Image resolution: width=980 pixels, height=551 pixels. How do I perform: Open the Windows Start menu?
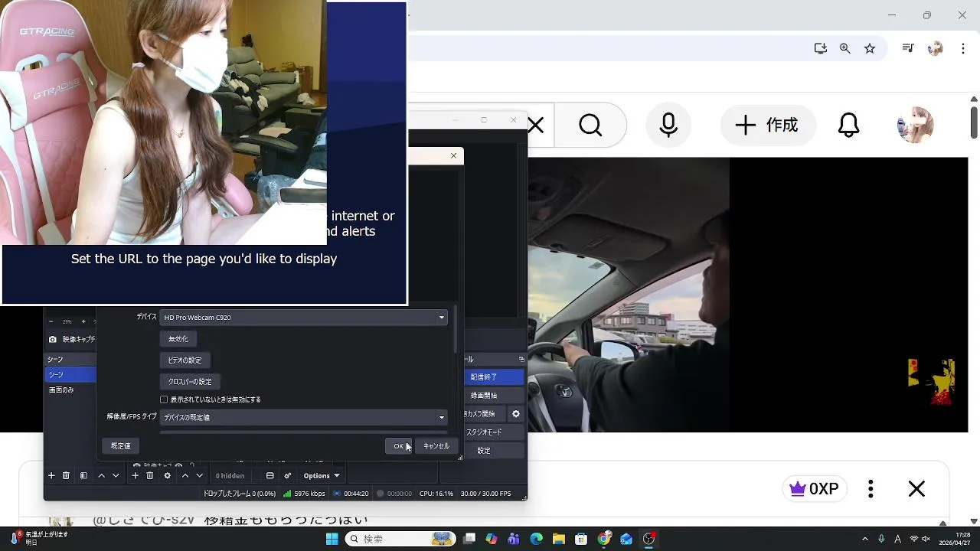click(x=332, y=539)
